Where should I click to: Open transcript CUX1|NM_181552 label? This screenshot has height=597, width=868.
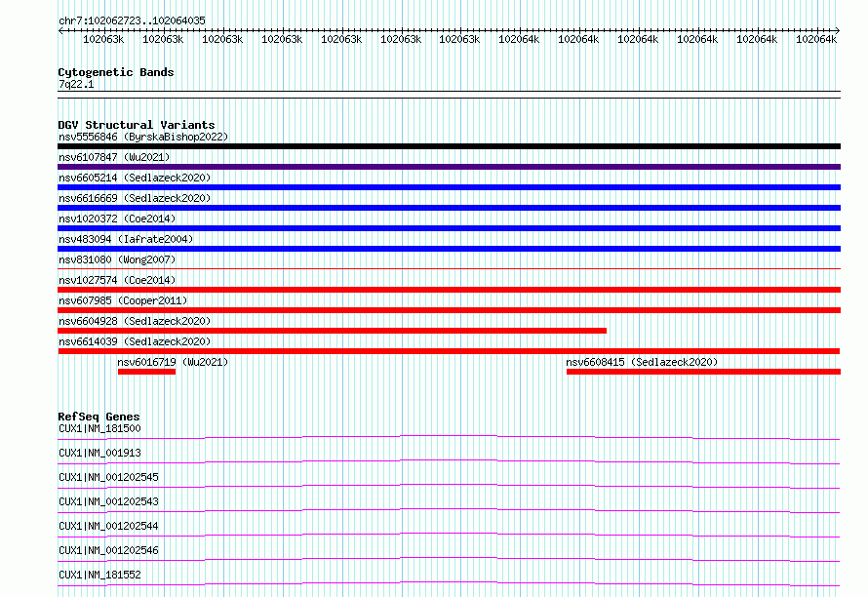point(99,575)
